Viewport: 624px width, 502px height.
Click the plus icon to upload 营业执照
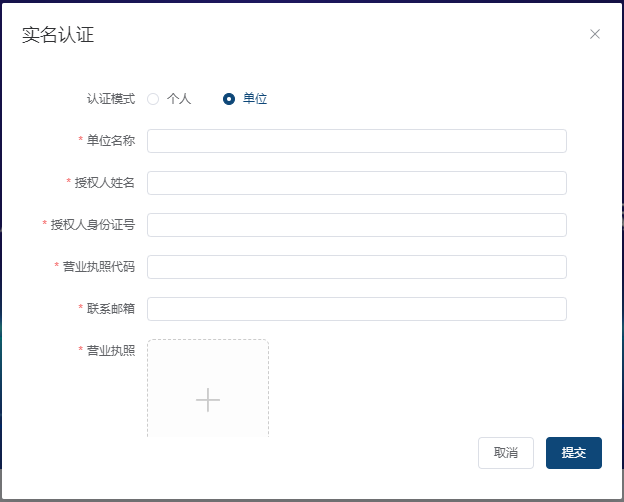[208, 400]
